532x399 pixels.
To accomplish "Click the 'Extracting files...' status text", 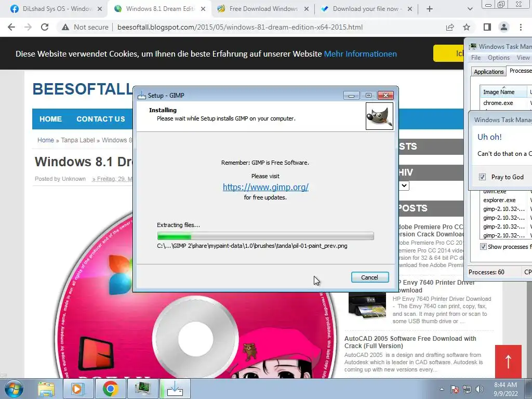I will pyautogui.click(x=179, y=225).
